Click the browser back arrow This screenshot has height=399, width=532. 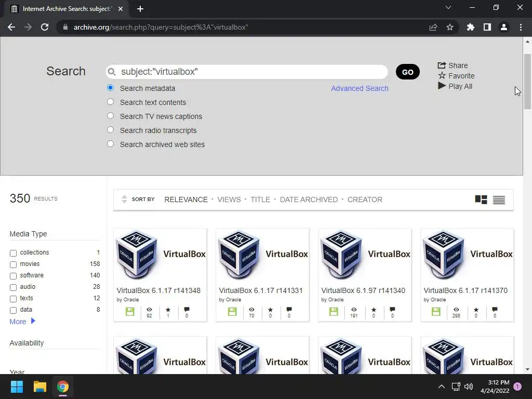11,27
